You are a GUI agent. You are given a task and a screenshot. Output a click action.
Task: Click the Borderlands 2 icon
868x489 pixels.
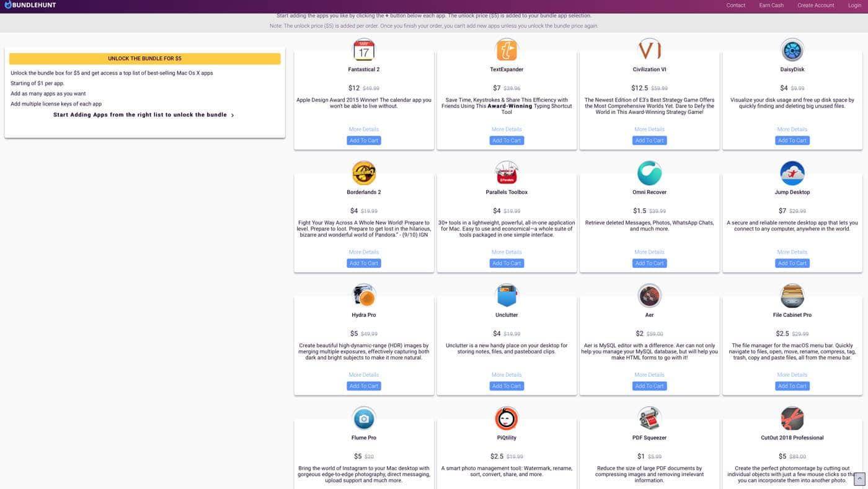(x=364, y=173)
